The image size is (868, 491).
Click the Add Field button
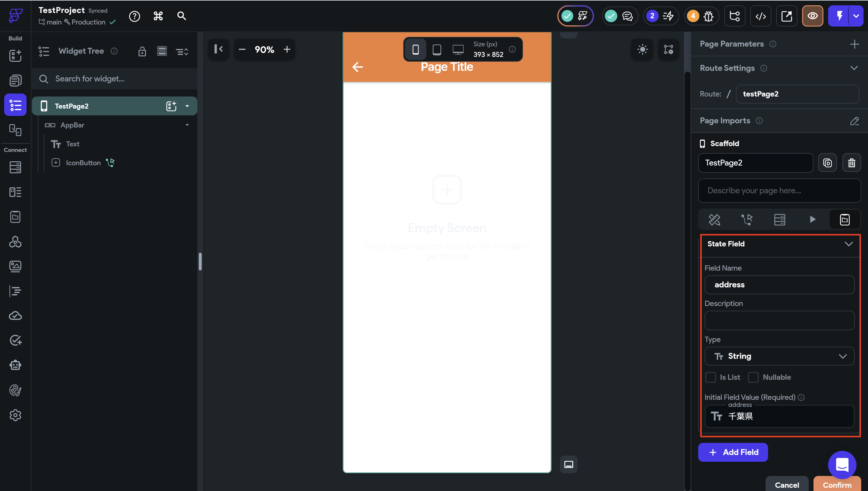[733, 452]
